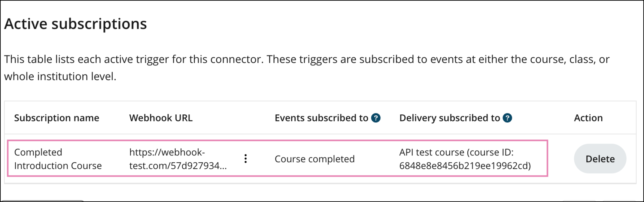Screen dimensions: 644x202
Task: Select the Delivery subscribed to column header
Action: tap(449, 118)
